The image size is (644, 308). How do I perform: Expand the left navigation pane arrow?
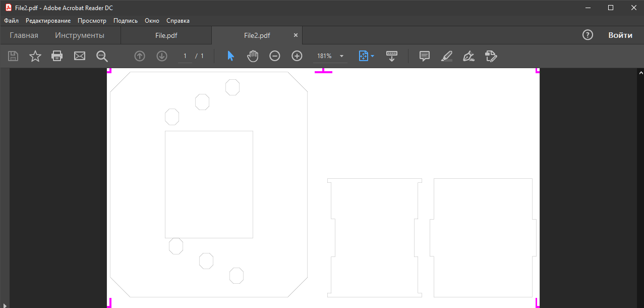pos(5,304)
